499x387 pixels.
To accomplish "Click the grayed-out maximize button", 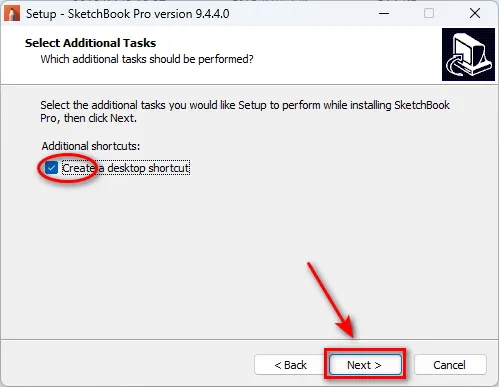I will tap(429, 14).
